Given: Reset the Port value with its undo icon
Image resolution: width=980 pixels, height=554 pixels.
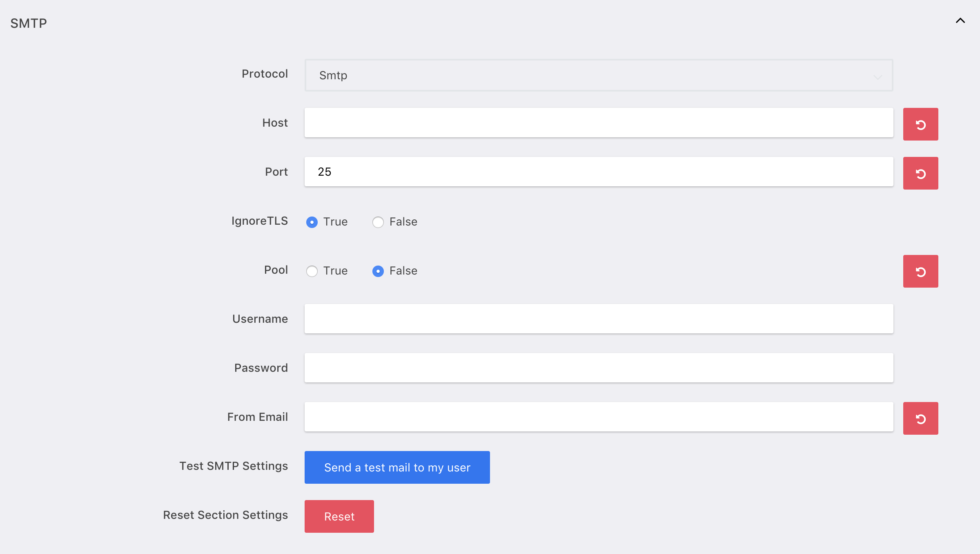Looking at the screenshot, I should [920, 173].
